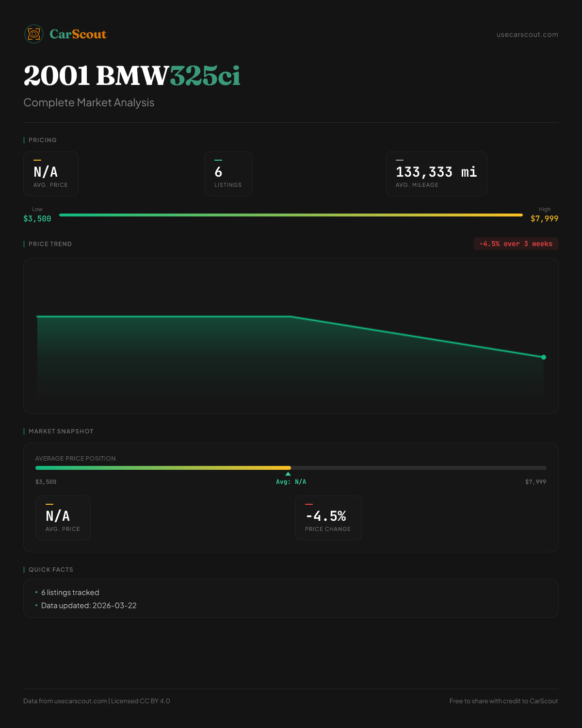Click the CarScout eye logo icon
The image size is (582, 728).
[x=34, y=34]
